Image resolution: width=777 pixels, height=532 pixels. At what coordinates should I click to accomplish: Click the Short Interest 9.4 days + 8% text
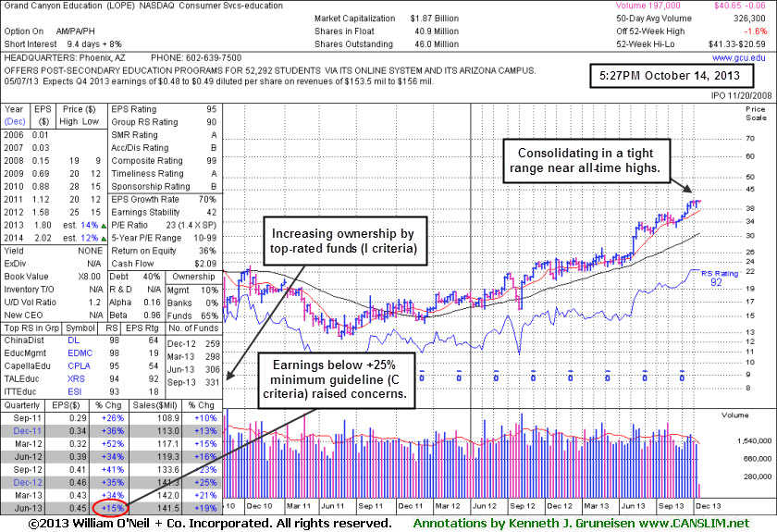click(x=63, y=44)
